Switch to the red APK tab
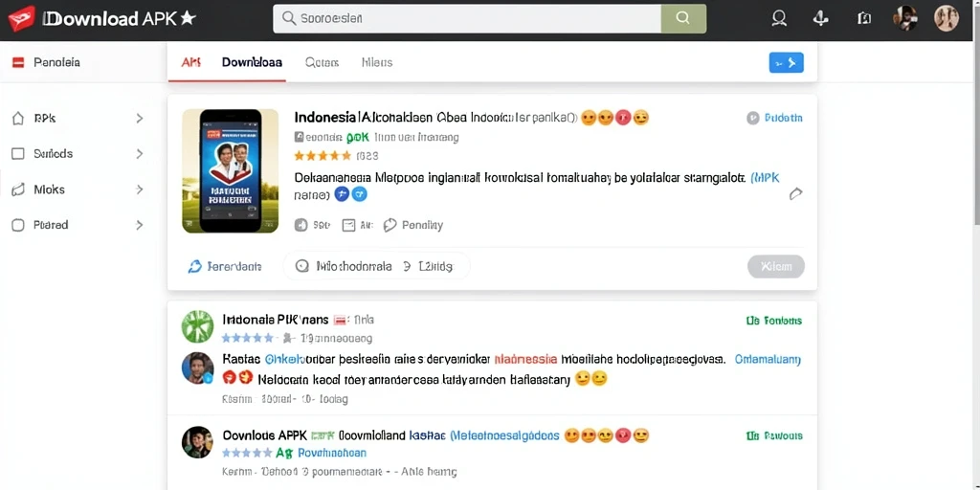The image size is (980, 490). 190,62
